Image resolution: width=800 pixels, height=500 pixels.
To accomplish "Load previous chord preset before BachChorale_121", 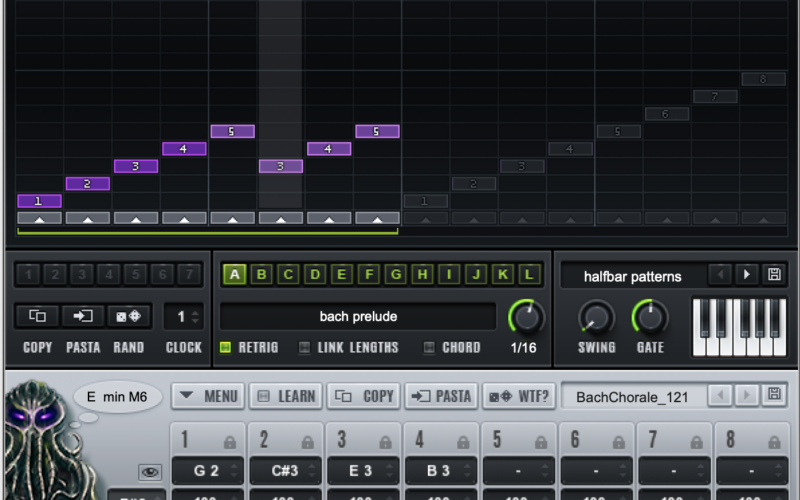I will point(720,395).
